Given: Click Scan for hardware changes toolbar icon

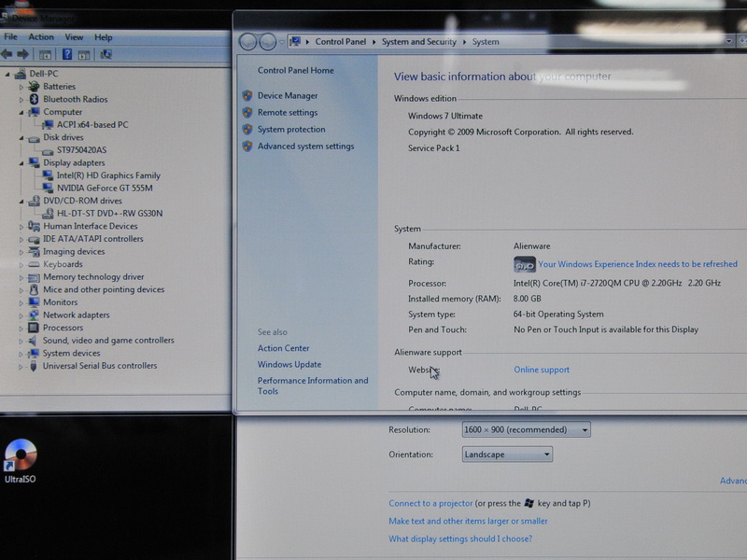Looking at the screenshot, I should click(x=106, y=54).
